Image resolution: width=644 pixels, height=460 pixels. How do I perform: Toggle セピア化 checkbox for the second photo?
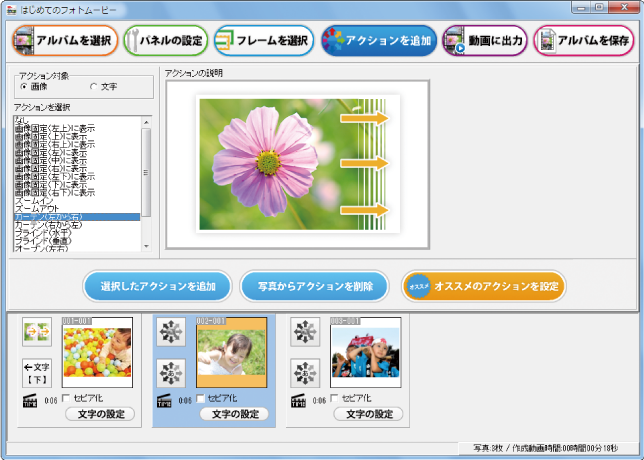201,399
